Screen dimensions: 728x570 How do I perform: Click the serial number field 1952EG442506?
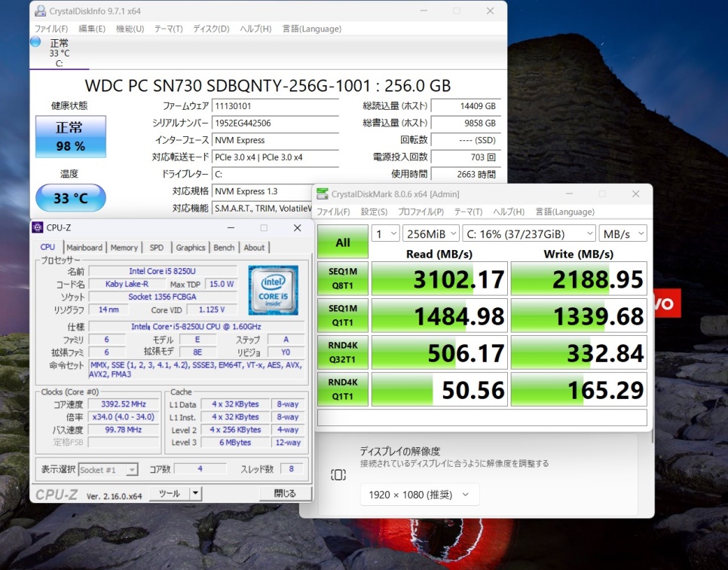275,123
